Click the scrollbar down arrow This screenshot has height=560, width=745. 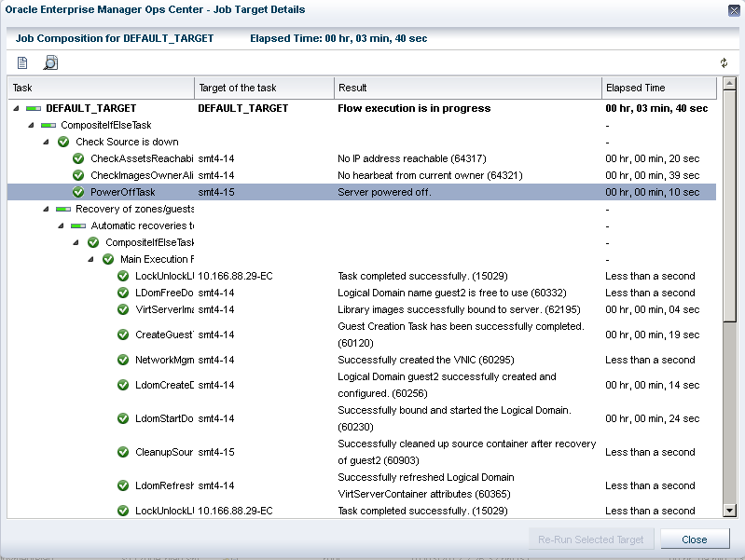click(x=729, y=511)
